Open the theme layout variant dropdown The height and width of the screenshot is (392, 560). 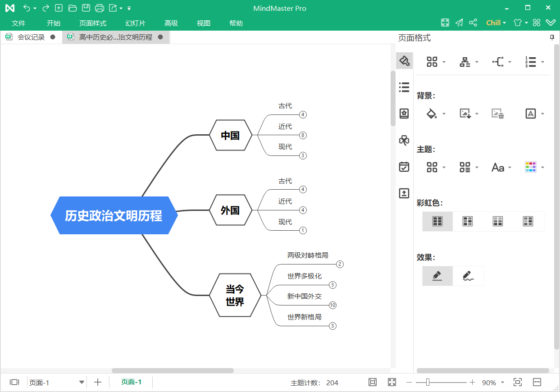[469, 168]
